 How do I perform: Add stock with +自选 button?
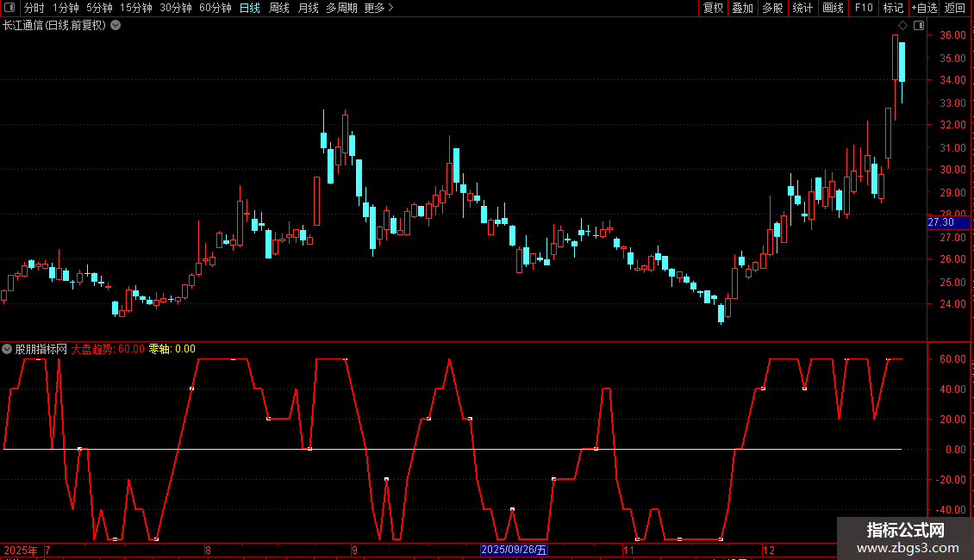[924, 8]
